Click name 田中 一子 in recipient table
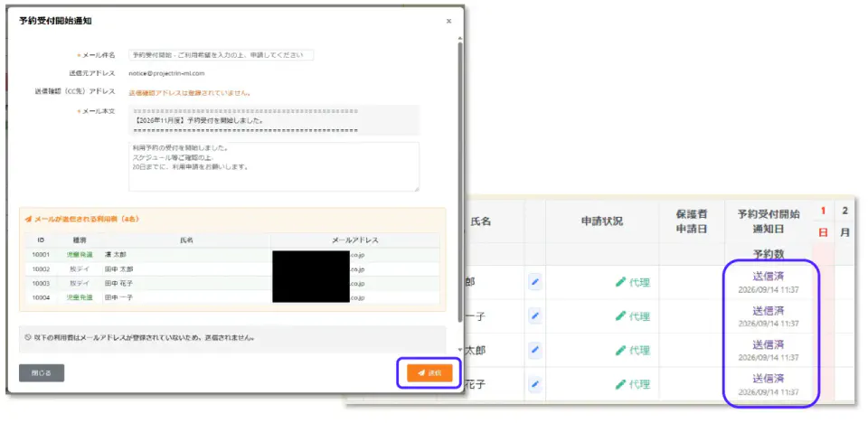Viewport: 868px width, 423px height. pos(119,297)
